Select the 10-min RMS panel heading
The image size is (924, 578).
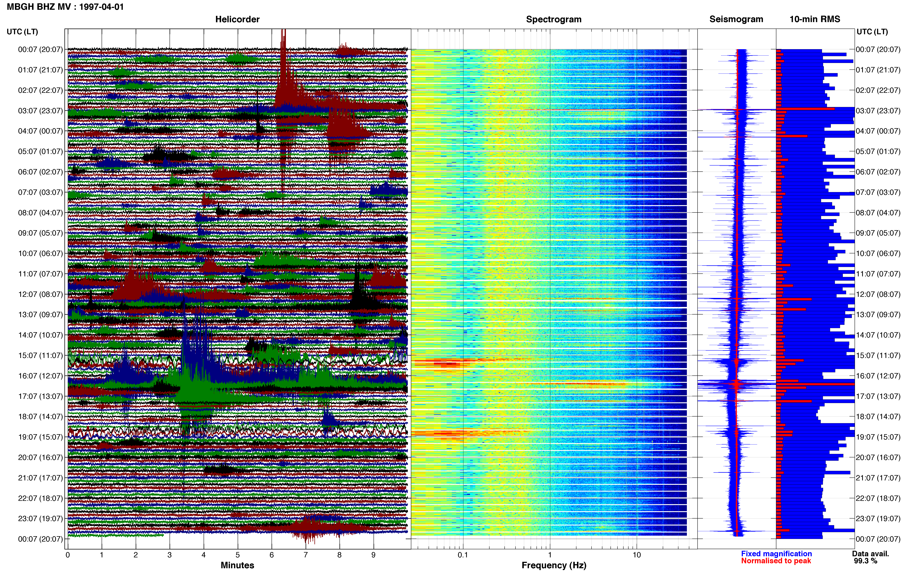click(x=815, y=19)
